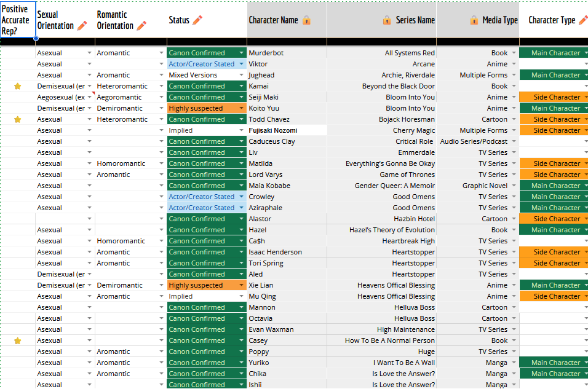Toggle the star rating in Casey's row

point(18,340)
